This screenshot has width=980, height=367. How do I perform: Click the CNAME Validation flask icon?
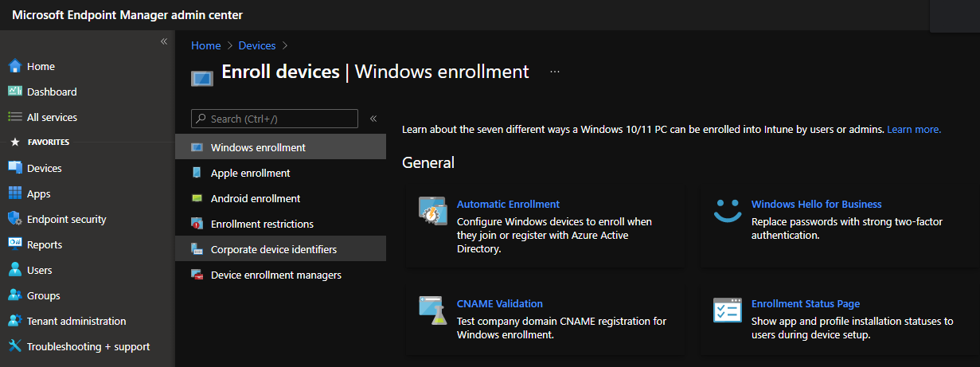(433, 310)
